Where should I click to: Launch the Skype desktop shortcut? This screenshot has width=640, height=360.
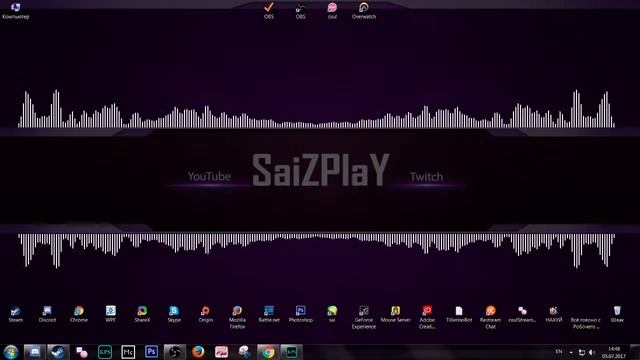(x=174, y=314)
